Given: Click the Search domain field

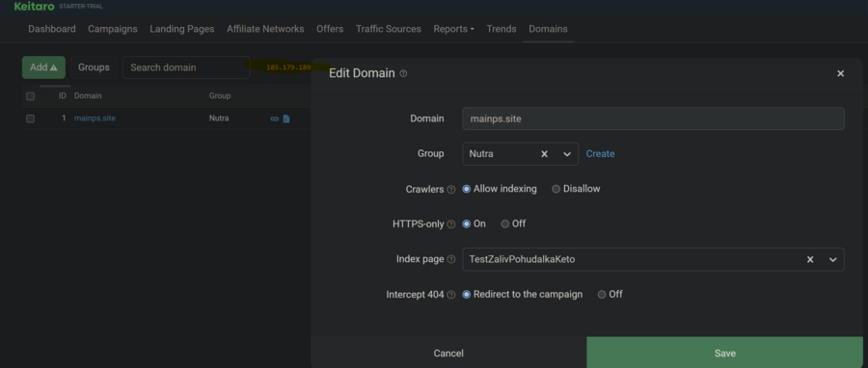Looking at the screenshot, I should [186, 67].
